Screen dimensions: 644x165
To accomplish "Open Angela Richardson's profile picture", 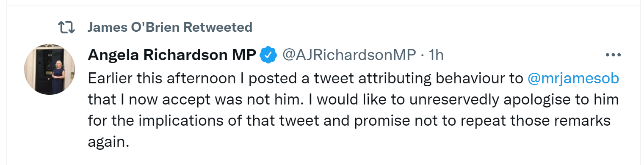I will [x=50, y=69].
